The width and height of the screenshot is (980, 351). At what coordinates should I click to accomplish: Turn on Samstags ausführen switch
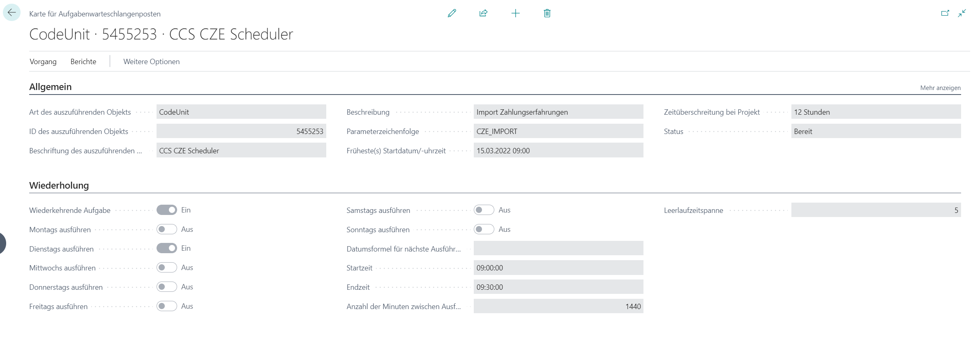pyautogui.click(x=484, y=210)
